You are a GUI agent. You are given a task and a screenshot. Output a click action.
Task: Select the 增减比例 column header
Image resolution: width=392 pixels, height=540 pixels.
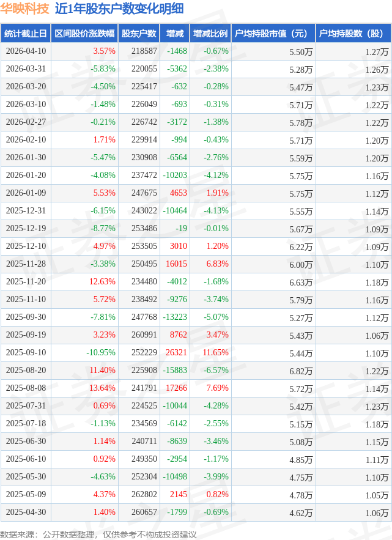[210, 34]
